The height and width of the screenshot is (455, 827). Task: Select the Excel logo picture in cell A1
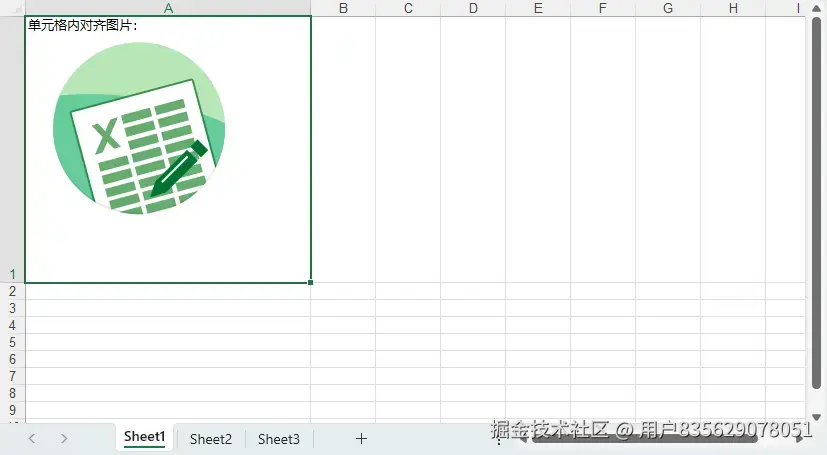139,129
